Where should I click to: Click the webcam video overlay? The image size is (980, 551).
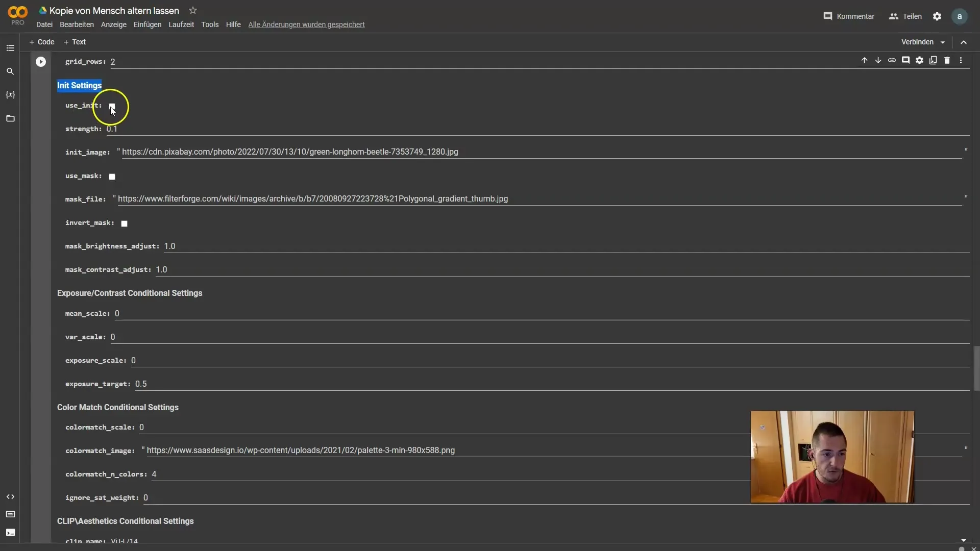(x=832, y=457)
